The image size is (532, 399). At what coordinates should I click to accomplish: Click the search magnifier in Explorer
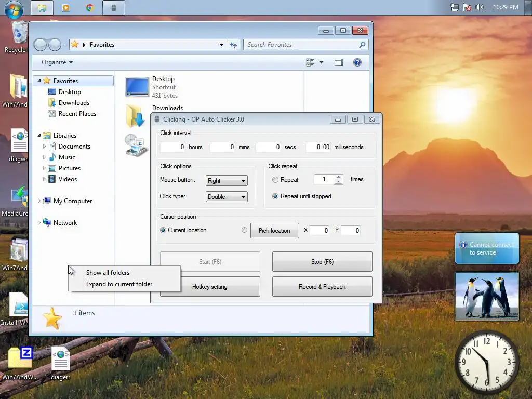pos(362,45)
